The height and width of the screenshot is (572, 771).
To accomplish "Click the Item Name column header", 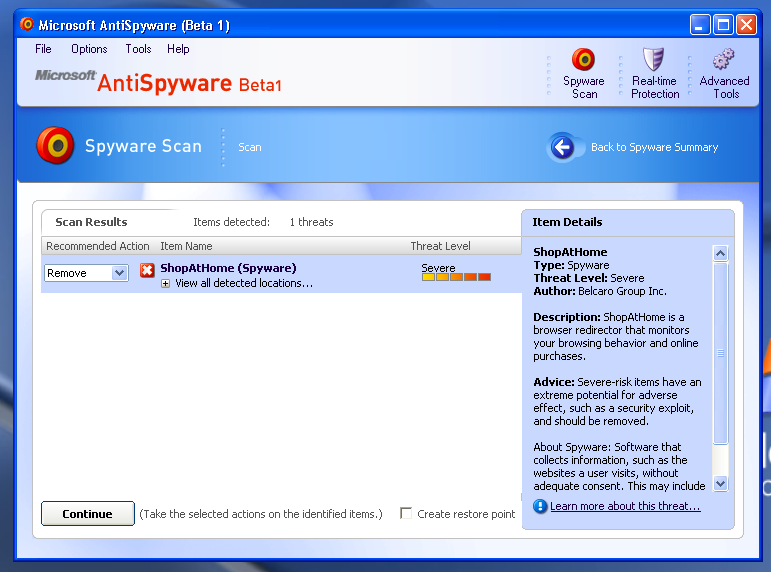I will [x=186, y=246].
